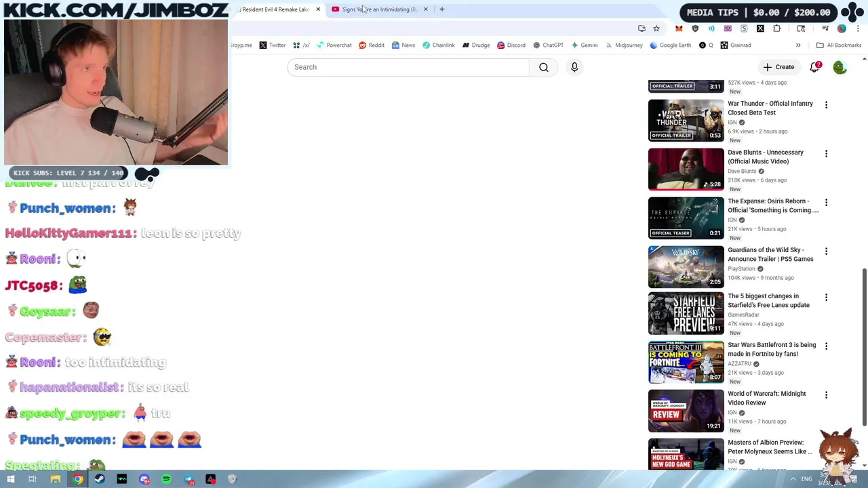The width and height of the screenshot is (868, 488).
Task: Open the Discord bookmark
Action: coord(511,45)
